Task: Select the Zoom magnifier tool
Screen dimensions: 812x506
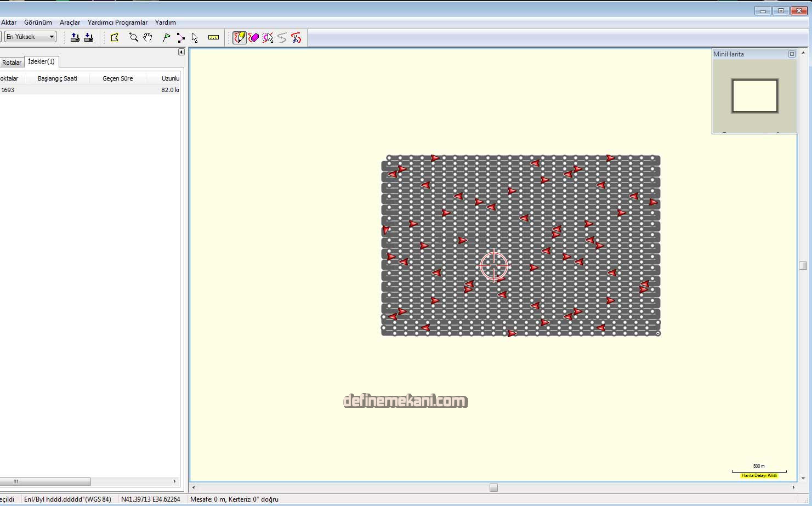Action: click(133, 37)
